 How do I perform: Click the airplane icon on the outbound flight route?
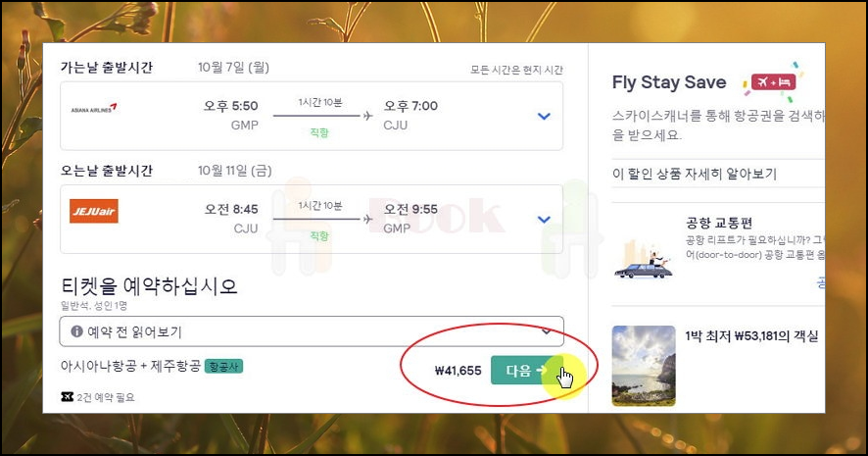point(368,116)
